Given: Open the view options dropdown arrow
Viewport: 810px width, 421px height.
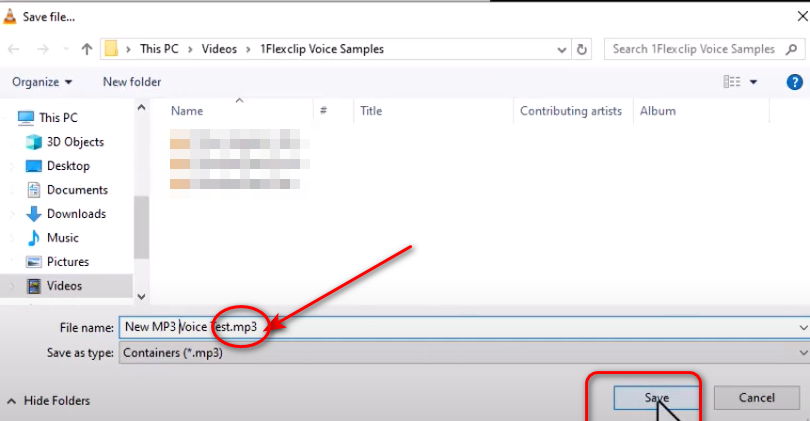Looking at the screenshot, I should (753, 82).
